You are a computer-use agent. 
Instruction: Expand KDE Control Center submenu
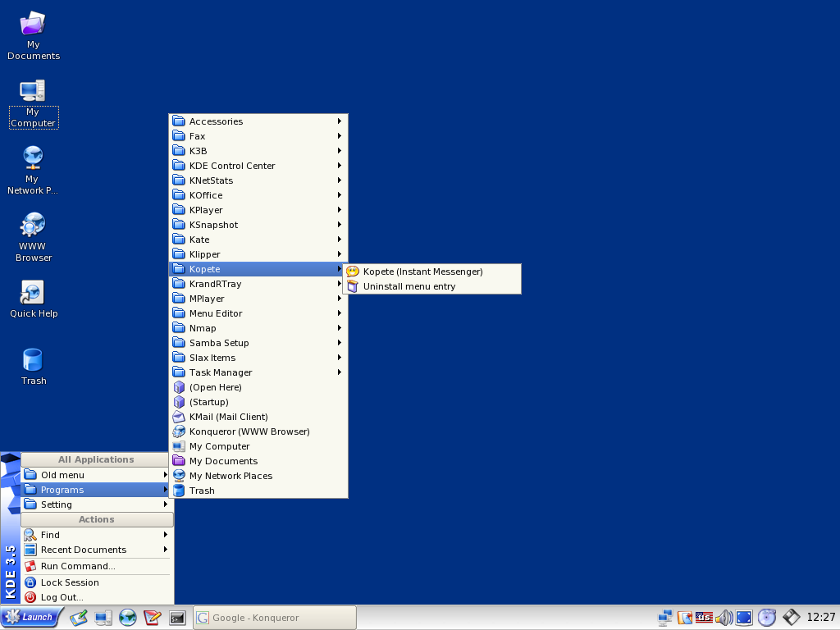pyautogui.click(x=258, y=166)
